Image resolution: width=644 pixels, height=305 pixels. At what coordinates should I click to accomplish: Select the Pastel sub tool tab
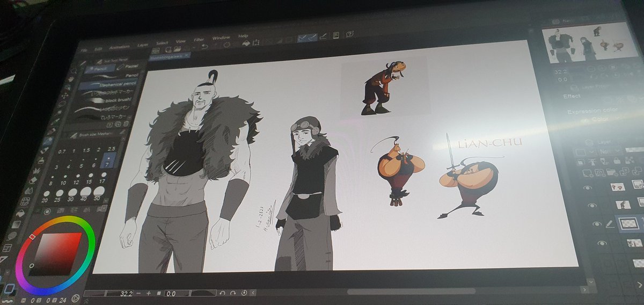click(x=127, y=66)
